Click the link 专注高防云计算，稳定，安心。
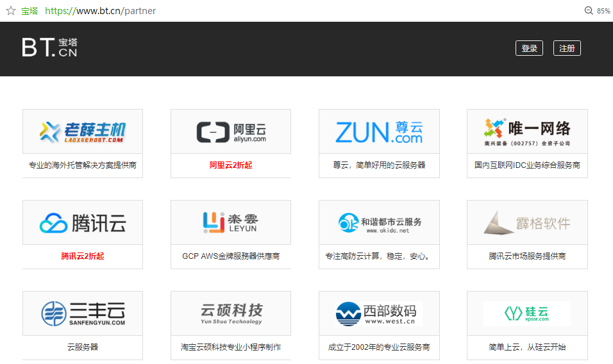 [x=379, y=256]
